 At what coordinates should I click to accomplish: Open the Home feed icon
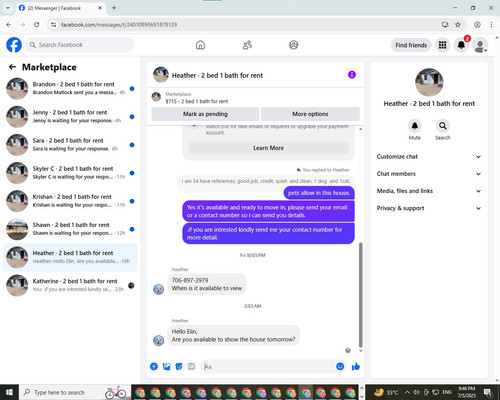(x=200, y=45)
